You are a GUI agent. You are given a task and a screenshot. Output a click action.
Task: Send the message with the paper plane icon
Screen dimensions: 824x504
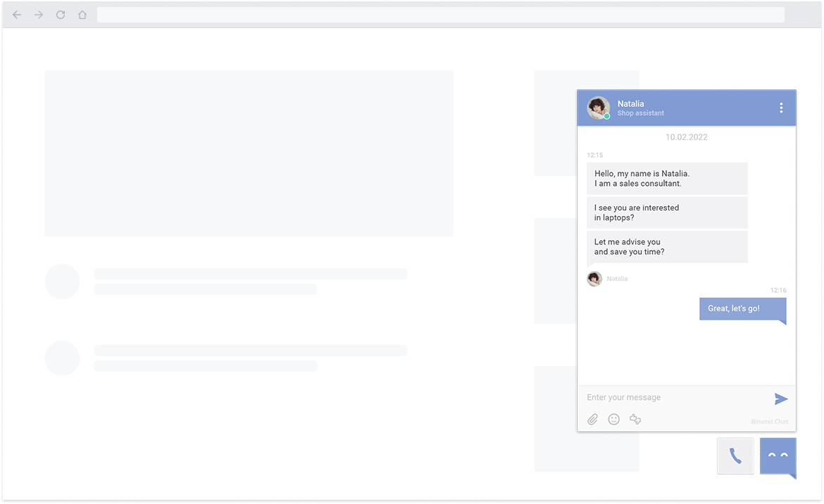[780, 399]
